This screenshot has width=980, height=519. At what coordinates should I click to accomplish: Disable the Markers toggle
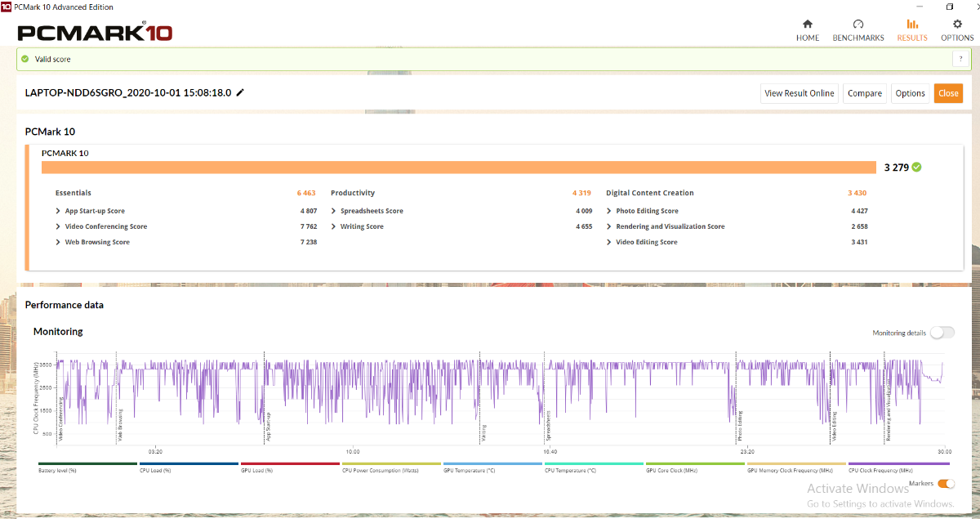tap(946, 484)
